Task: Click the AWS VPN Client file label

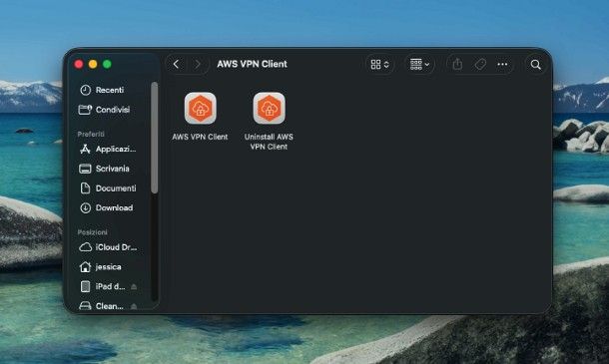Action: tap(200, 137)
